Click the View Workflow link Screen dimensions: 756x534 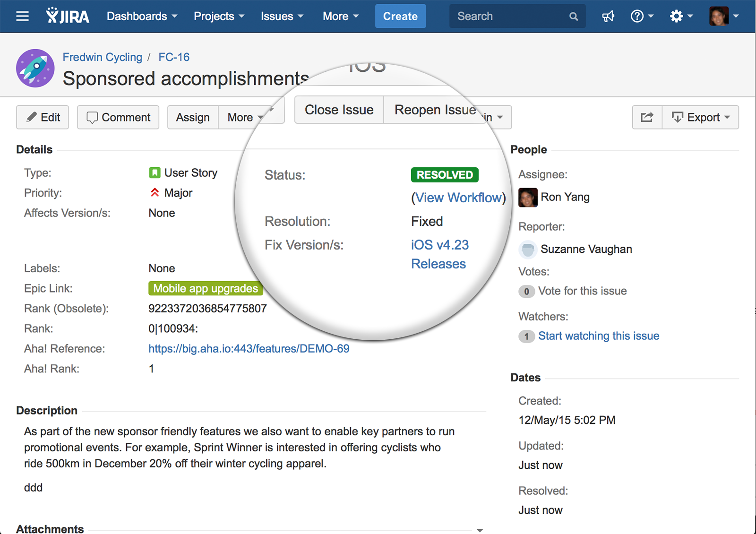click(458, 198)
